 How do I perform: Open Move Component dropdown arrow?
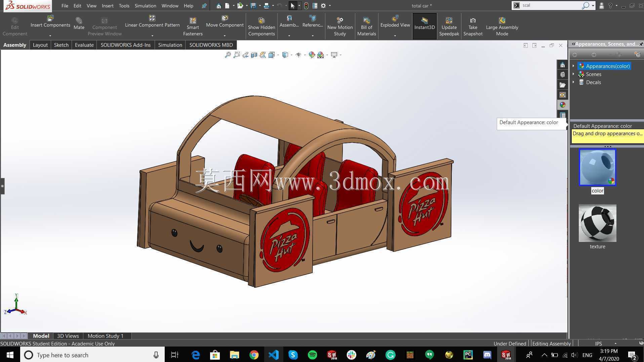pos(225,36)
